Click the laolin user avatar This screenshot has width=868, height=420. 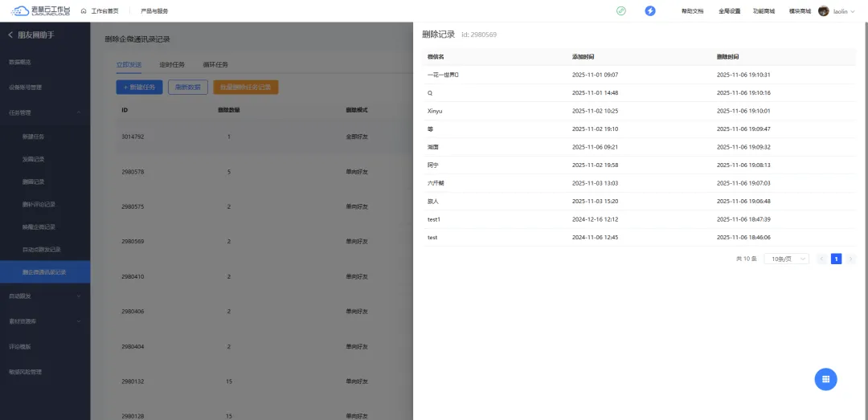tap(823, 11)
